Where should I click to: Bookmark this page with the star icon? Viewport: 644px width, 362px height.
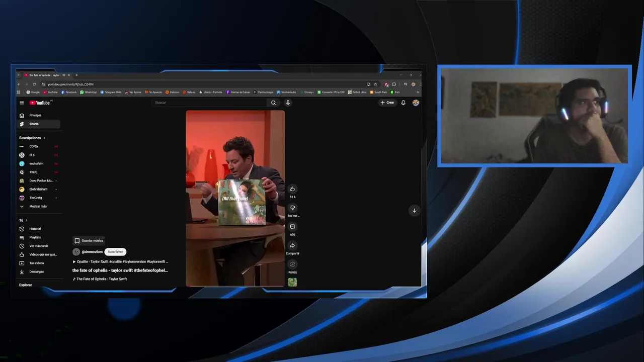[x=375, y=84]
